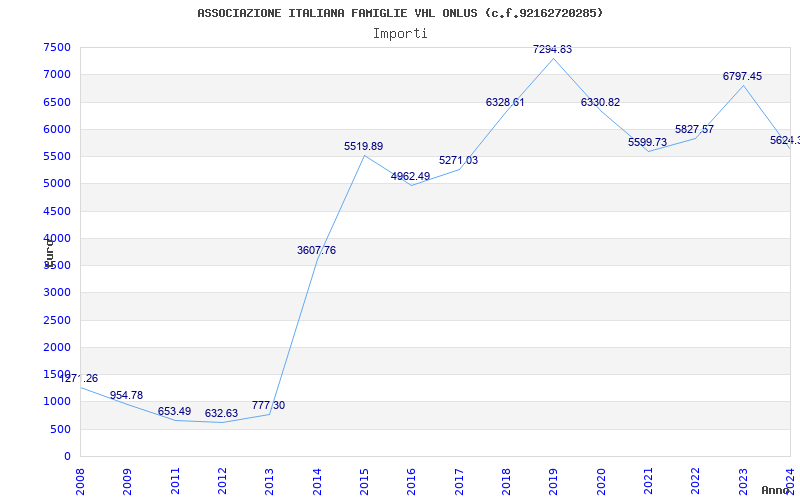Click the 6500 y-axis tick label
This screenshot has width=800, height=500.
(x=57, y=102)
